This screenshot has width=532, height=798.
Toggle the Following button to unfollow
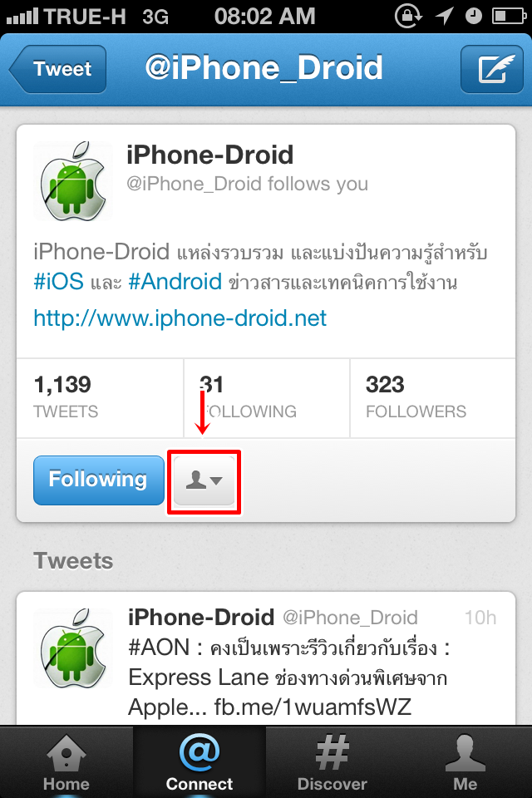pyautogui.click(x=99, y=480)
